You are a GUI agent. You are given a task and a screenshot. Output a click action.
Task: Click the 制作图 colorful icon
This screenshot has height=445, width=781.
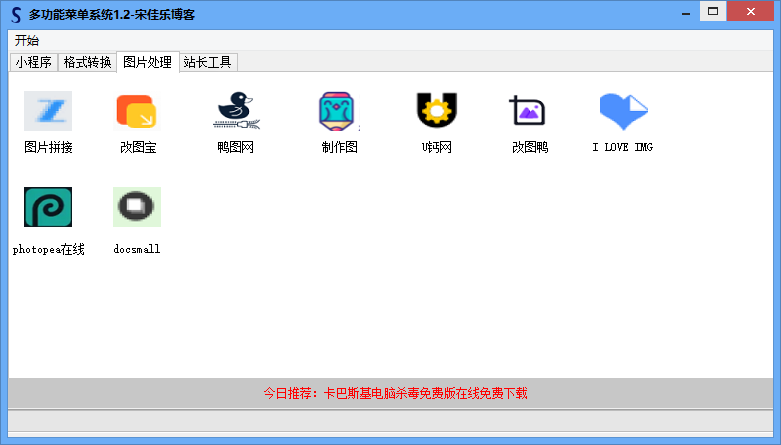(338, 111)
